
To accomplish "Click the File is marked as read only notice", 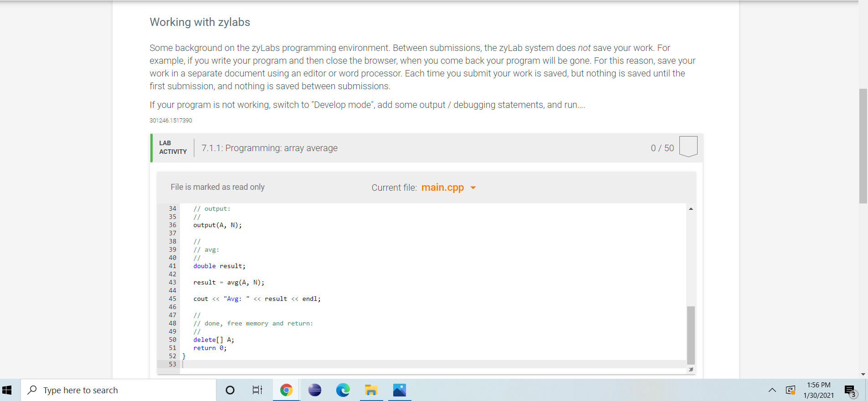I will point(217,187).
